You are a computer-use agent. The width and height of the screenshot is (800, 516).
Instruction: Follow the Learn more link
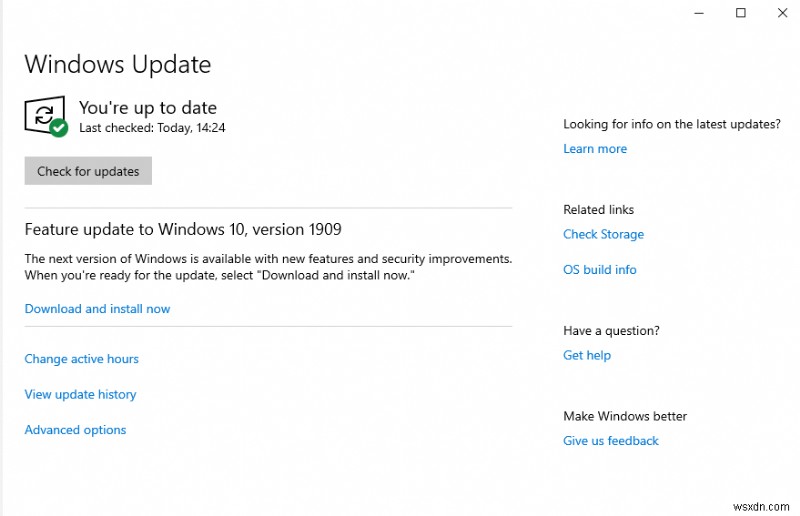click(x=595, y=149)
